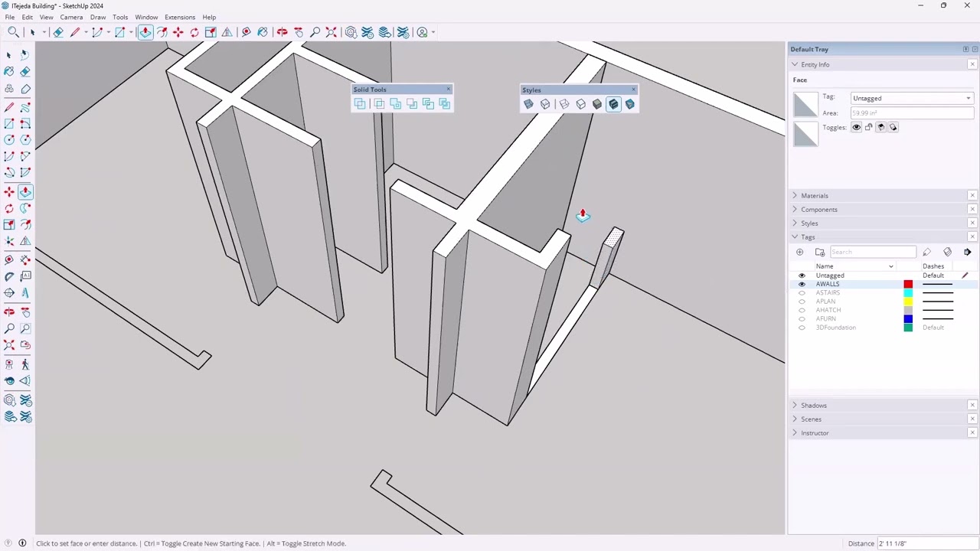The height and width of the screenshot is (551, 980).
Task: Select the Move tool in left toolbar
Action: [8, 191]
